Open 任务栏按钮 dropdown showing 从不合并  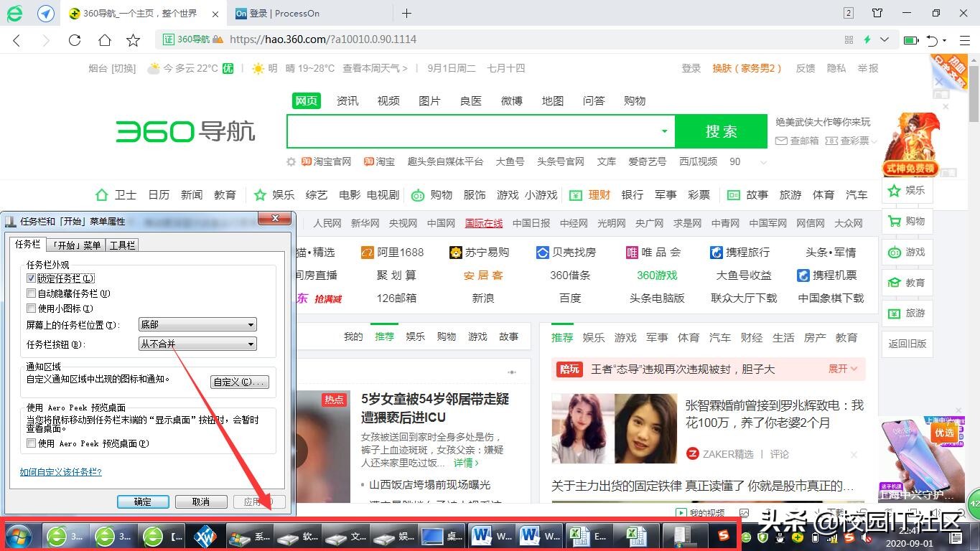click(x=197, y=344)
